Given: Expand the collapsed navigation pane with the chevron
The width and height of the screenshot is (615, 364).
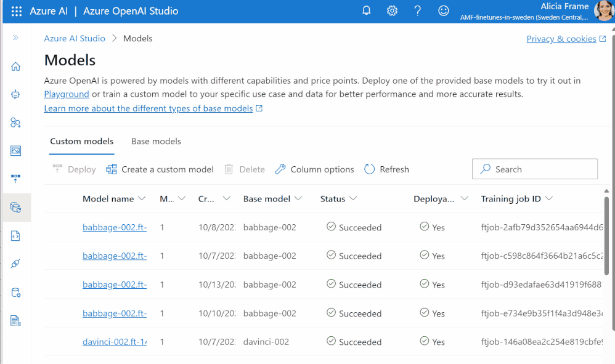Looking at the screenshot, I should click(x=16, y=38).
